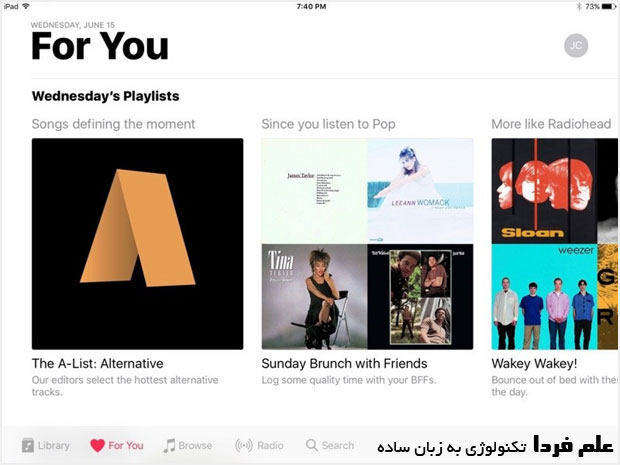Tap the Browse music note icon

pyautogui.click(x=169, y=446)
